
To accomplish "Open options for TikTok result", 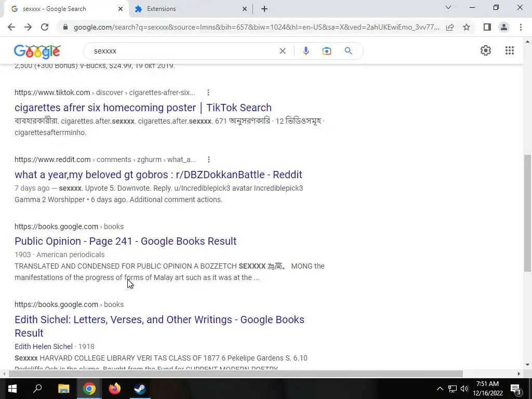I will pos(208,92).
